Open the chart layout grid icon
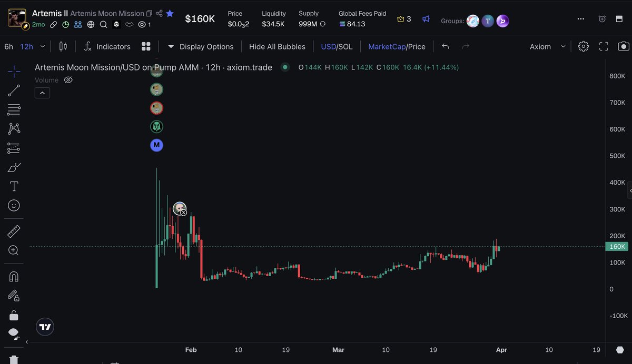This screenshot has width=632, height=364. pyautogui.click(x=146, y=46)
